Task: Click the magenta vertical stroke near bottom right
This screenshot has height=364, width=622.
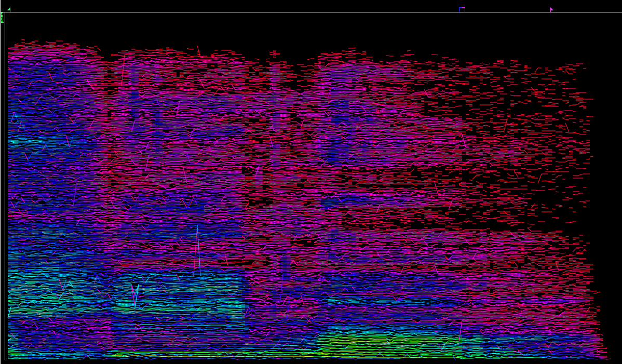Action: (x=460, y=330)
